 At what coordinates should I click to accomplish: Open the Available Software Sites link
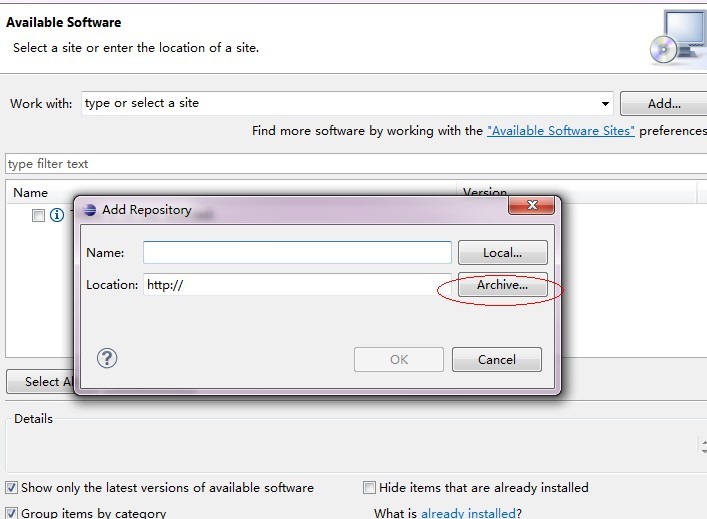(560, 131)
